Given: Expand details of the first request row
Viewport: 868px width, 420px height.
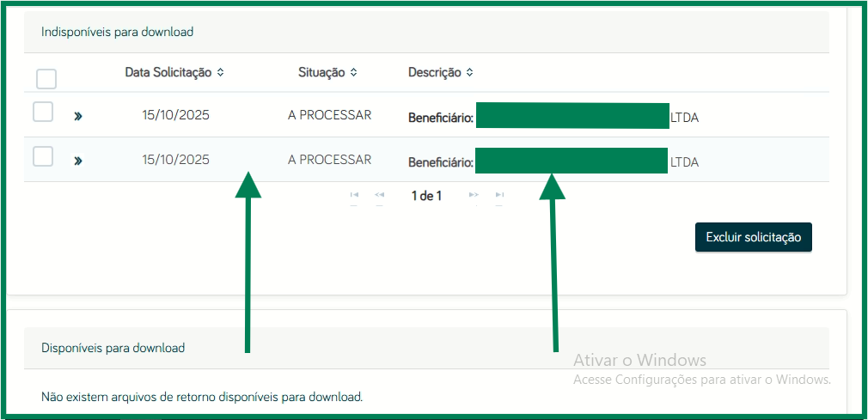Looking at the screenshot, I should tap(78, 116).
